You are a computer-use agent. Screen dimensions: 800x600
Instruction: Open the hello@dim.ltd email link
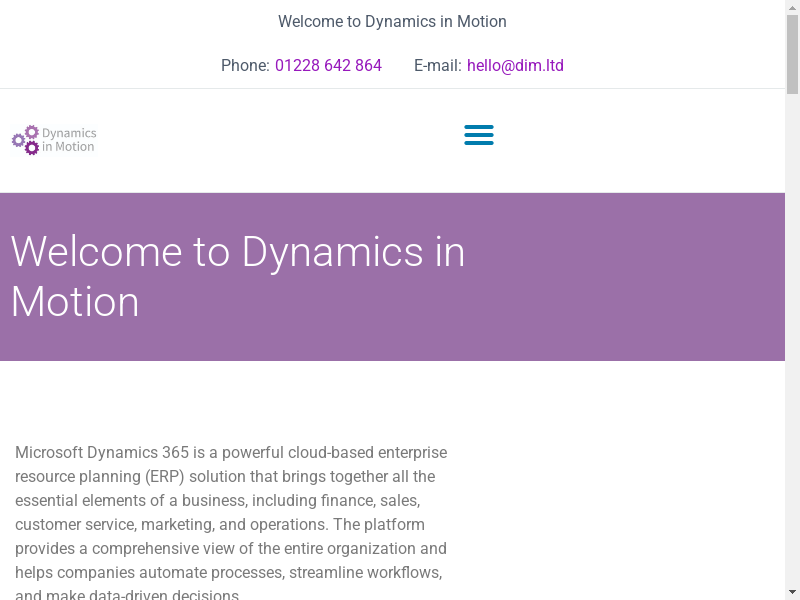(515, 66)
